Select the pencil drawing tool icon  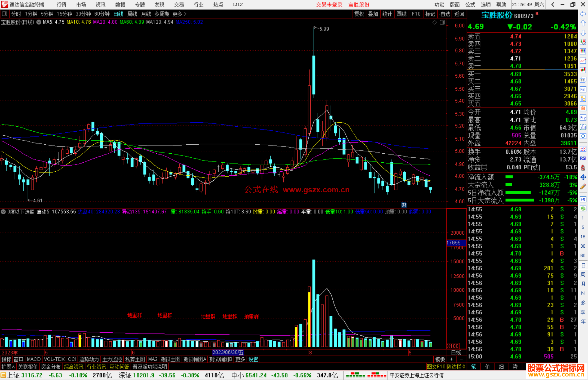[583, 187]
